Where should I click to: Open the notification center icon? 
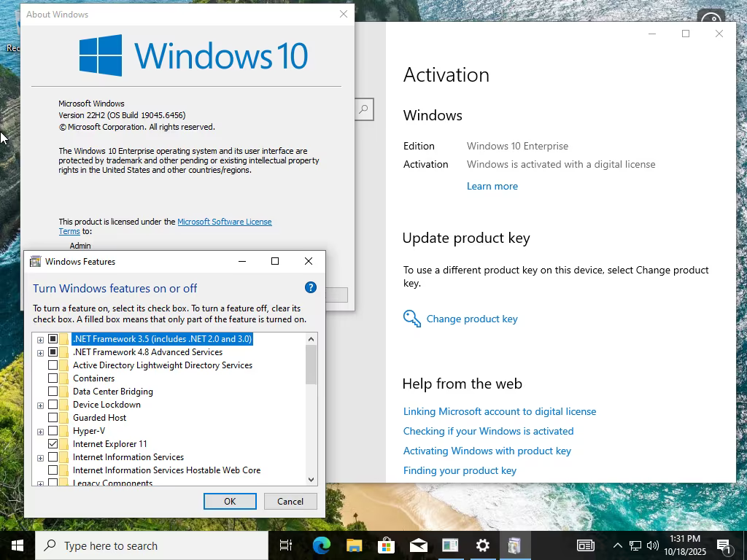pyautogui.click(x=724, y=545)
